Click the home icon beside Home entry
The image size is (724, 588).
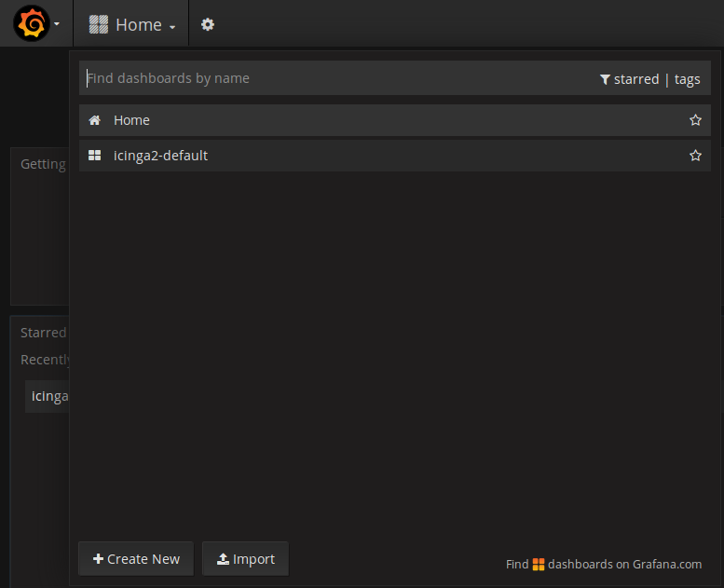tap(94, 120)
